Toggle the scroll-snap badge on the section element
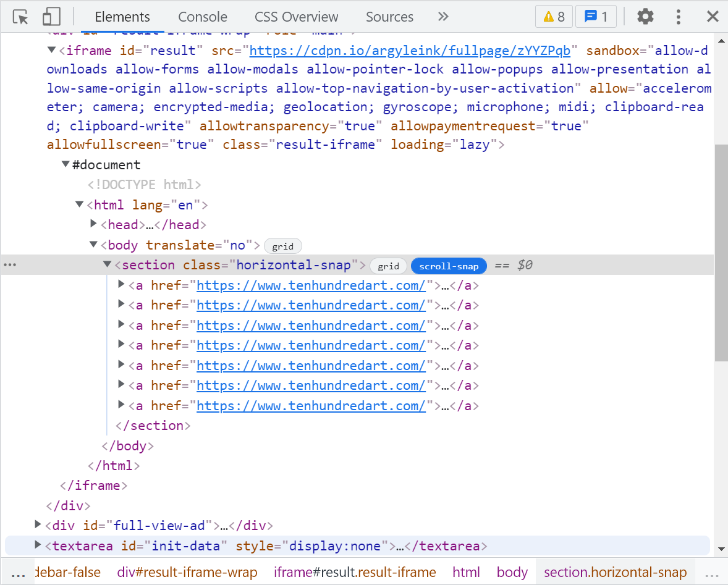 (449, 266)
